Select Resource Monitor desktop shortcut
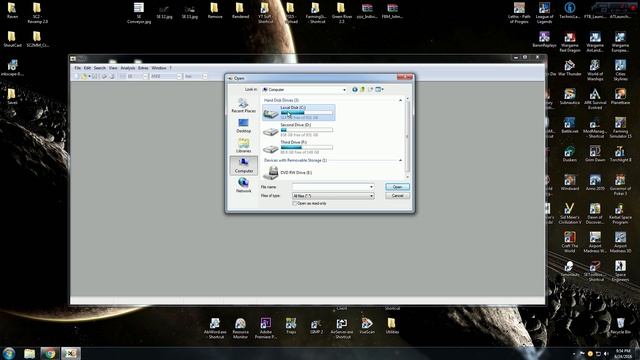Viewport: 640px width, 360px height. point(240,328)
